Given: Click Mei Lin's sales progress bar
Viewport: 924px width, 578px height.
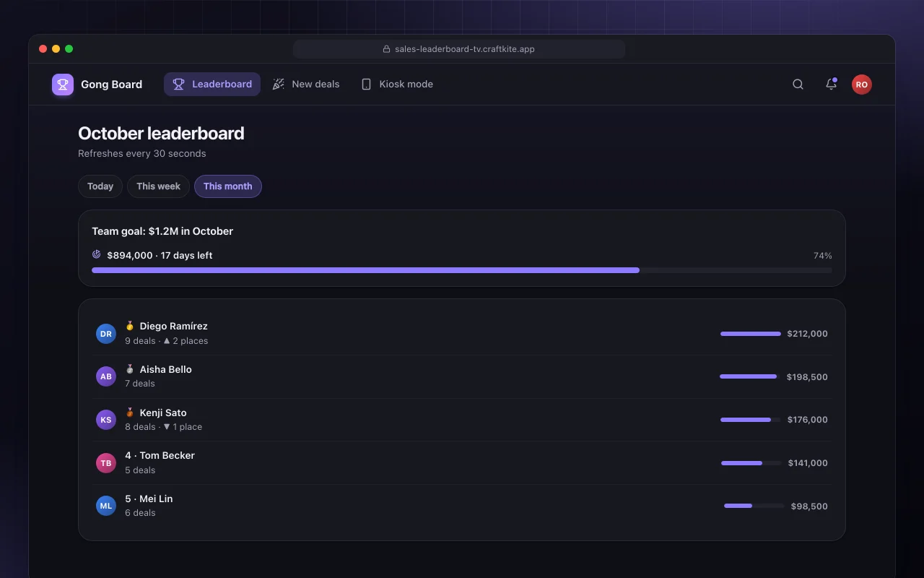Looking at the screenshot, I should tap(754, 506).
